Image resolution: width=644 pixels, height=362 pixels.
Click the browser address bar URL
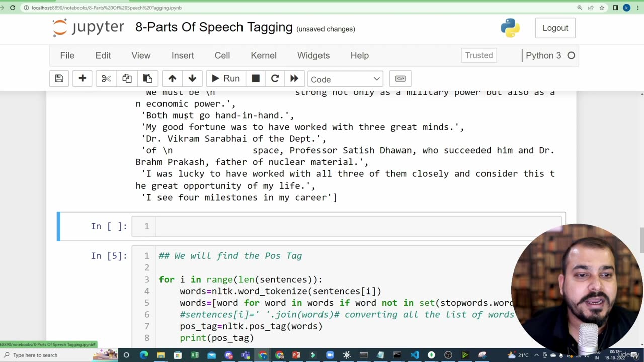[107, 8]
